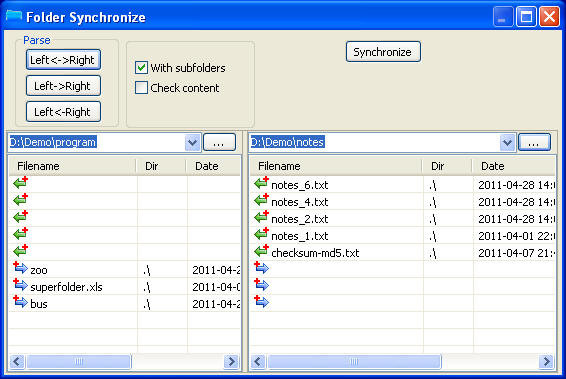Click right pane scrollbar left arrow

(x=258, y=361)
